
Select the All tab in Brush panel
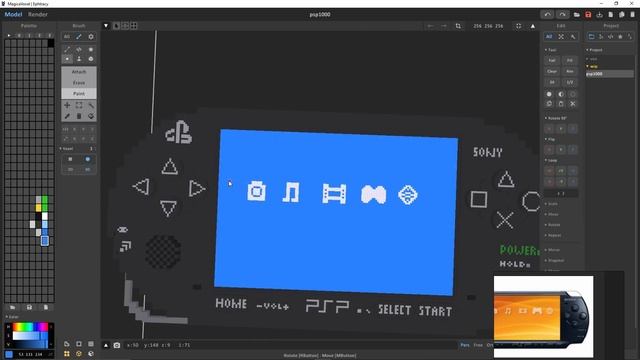click(67, 37)
